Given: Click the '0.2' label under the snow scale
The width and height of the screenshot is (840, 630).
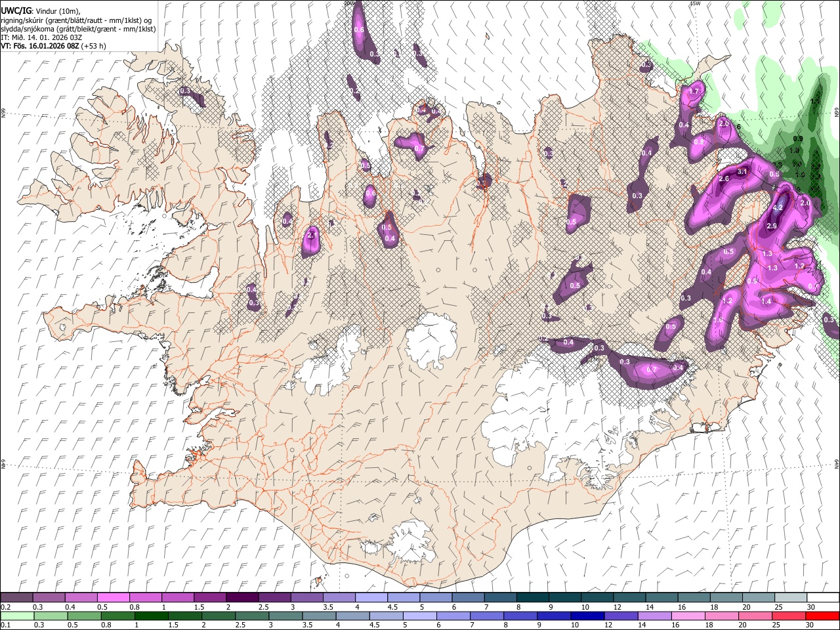Looking at the screenshot, I should click(x=5, y=607).
